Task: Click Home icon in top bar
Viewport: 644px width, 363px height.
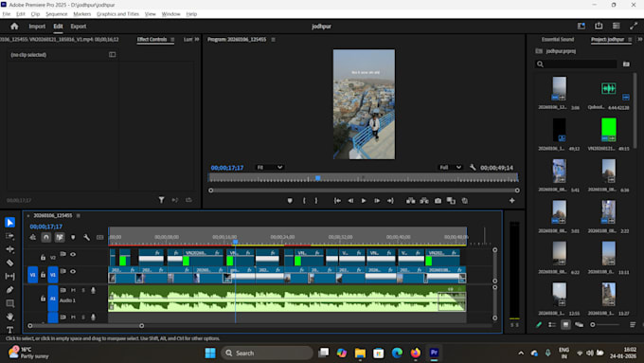Action: [14, 27]
